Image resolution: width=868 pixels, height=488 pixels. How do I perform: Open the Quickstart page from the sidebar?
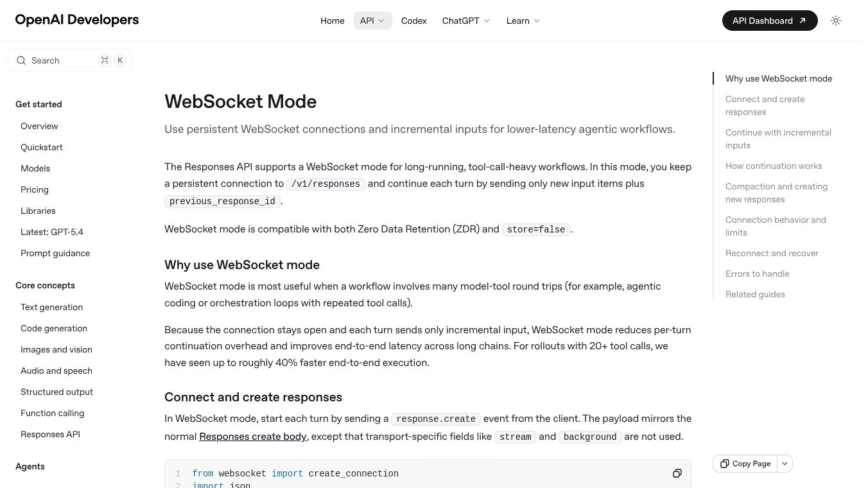[41, 147]
